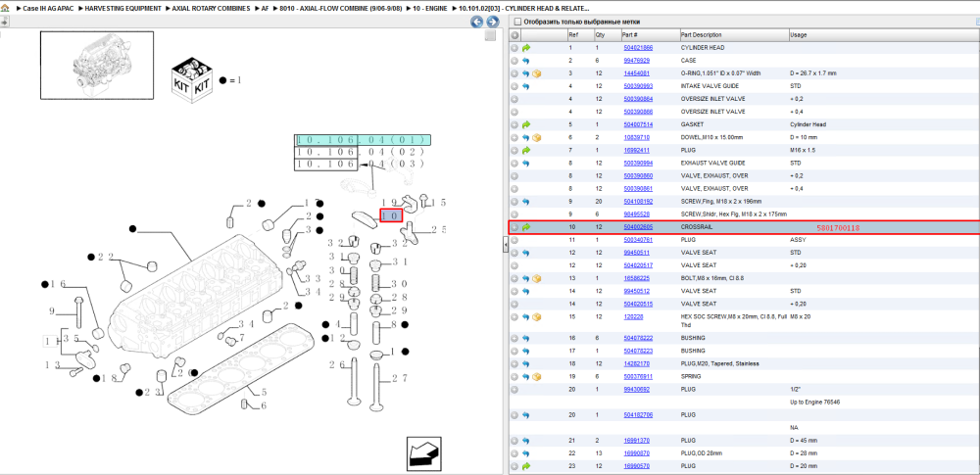
Task: Open part number link 504002605
Action: click(x=638, y=227)
